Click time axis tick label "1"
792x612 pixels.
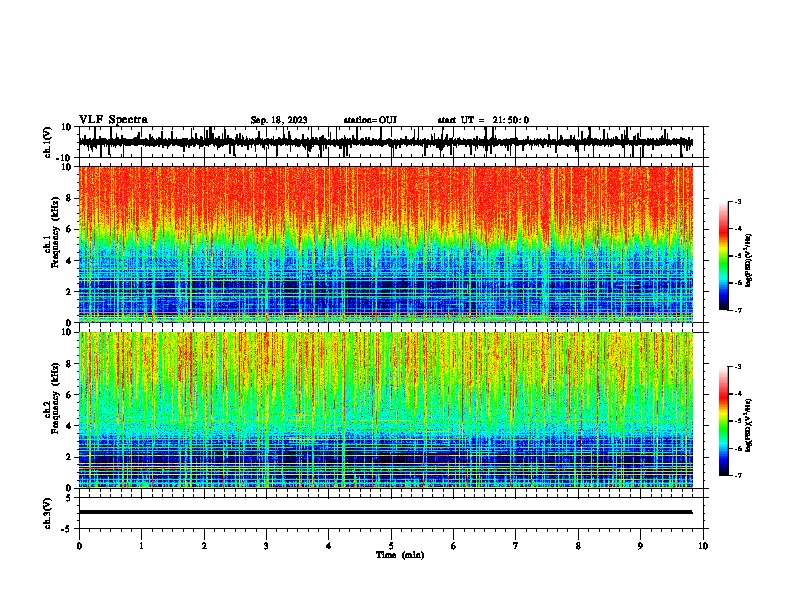point(142,546)
